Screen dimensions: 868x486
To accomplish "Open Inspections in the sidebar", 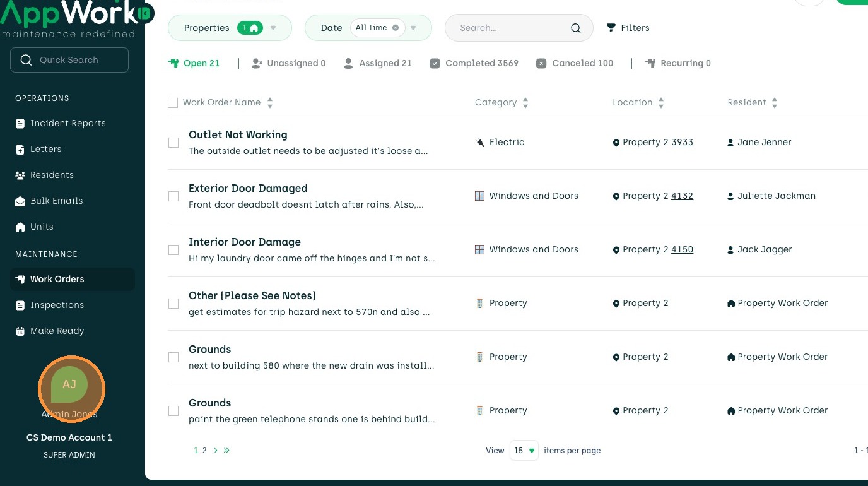I will [50, 305].
